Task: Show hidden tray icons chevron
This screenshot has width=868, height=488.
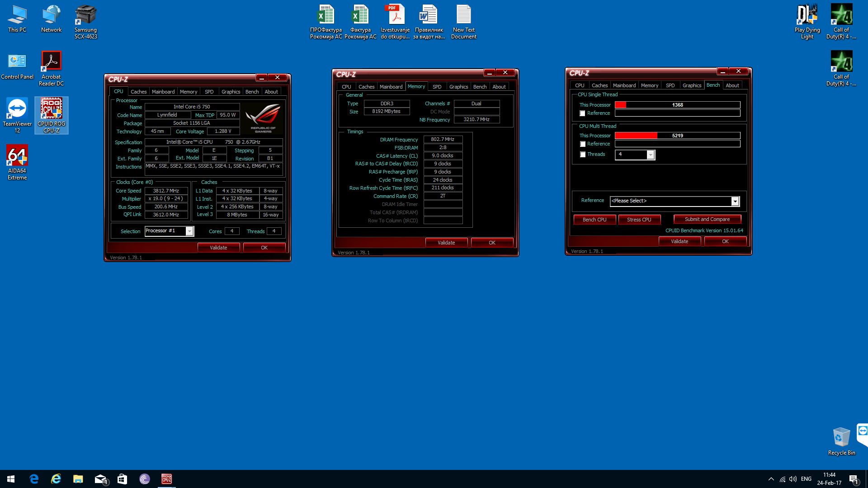Action: (x=771, y=479)
